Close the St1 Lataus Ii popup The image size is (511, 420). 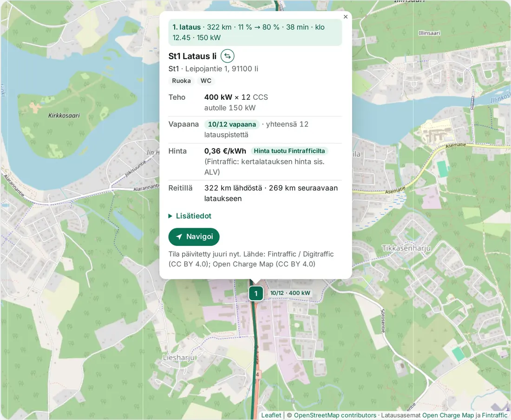tap(346, 17)
